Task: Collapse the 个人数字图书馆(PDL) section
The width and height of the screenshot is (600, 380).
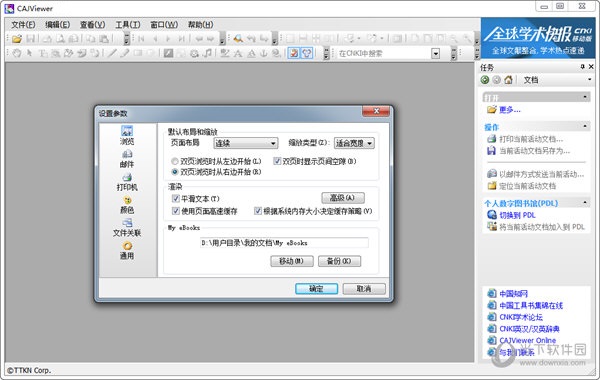Action: click(585, 202)
